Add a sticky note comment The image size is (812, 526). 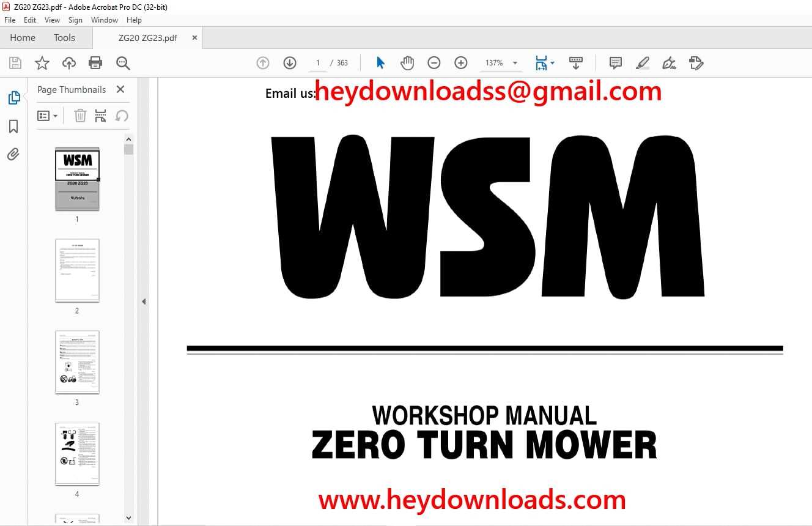click(x=616, y=63)
